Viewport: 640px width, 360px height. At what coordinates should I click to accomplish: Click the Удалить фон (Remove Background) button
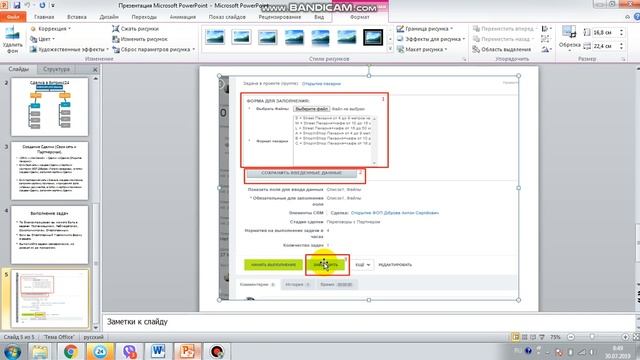(12, 40)
